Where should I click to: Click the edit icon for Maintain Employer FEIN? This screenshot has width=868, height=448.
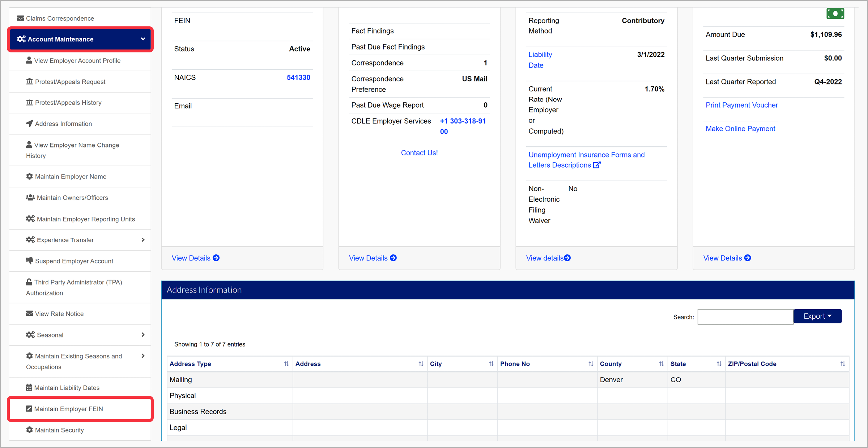click(29, 409)
